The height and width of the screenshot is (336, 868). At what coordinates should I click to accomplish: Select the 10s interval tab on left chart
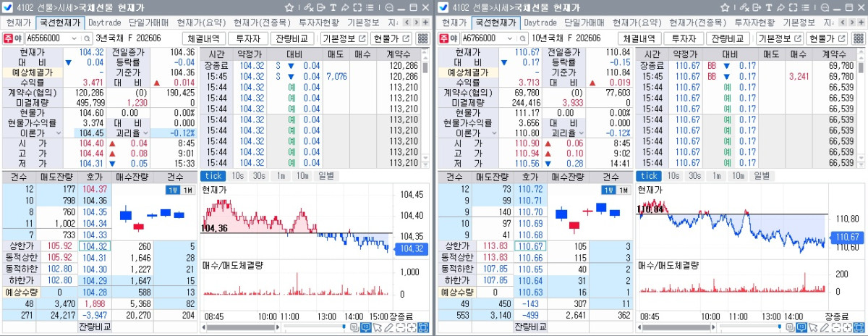(x=237, y=176)
